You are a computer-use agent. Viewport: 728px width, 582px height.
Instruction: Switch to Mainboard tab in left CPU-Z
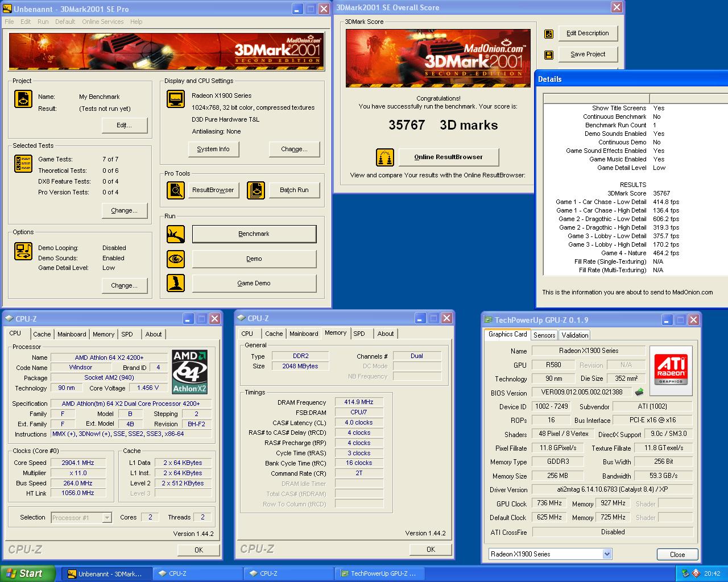[x=72, y=334]
